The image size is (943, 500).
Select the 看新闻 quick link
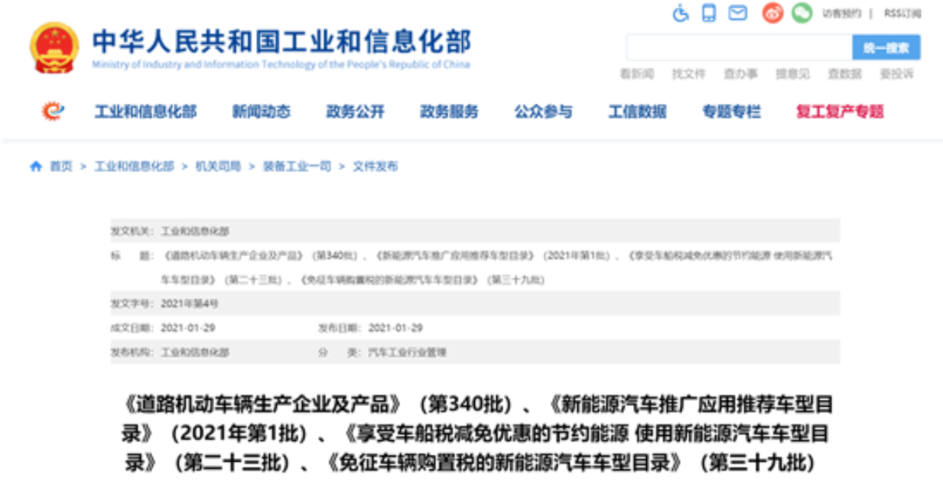(637, 74)
